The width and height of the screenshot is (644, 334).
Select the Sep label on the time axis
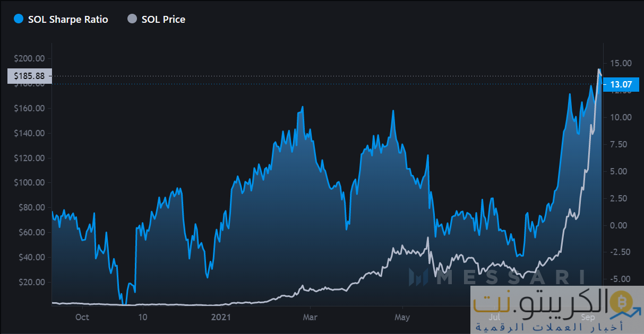point(588,318)
